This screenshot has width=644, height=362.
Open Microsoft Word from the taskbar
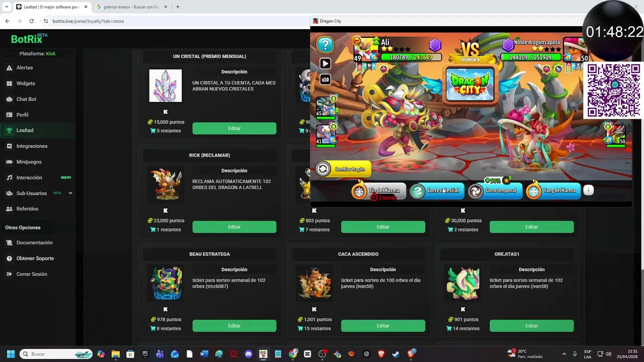[x=204, y=354]
